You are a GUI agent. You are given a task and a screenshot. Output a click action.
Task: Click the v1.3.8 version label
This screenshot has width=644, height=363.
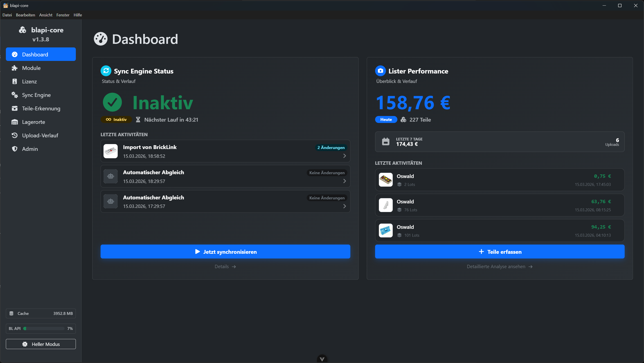pyautogui.click(x=41, y=39)
